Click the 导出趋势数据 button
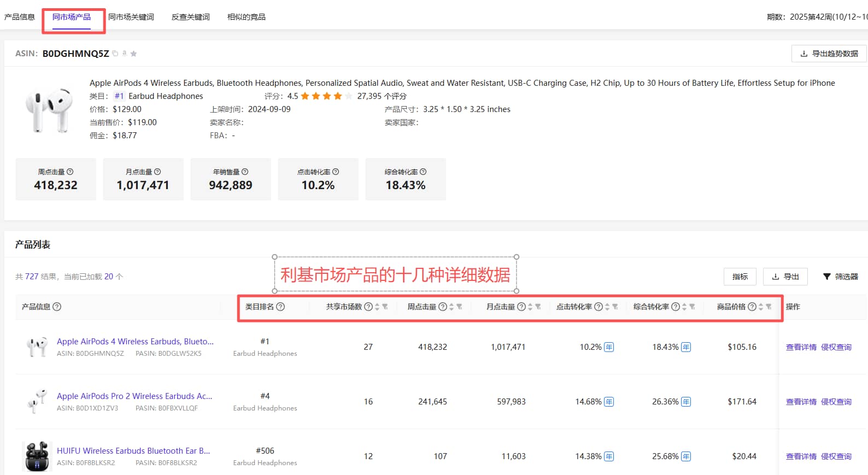This screenshot has width=868, height=475. 829,54
